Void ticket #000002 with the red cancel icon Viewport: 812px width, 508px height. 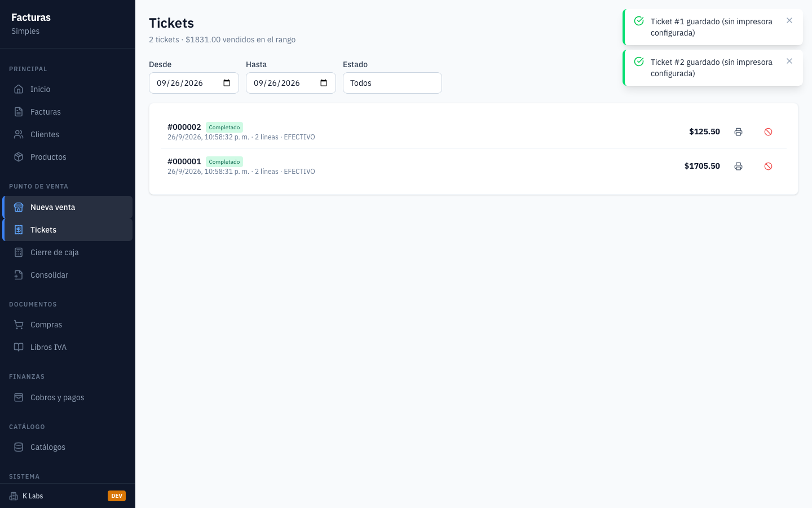point(768,132)
